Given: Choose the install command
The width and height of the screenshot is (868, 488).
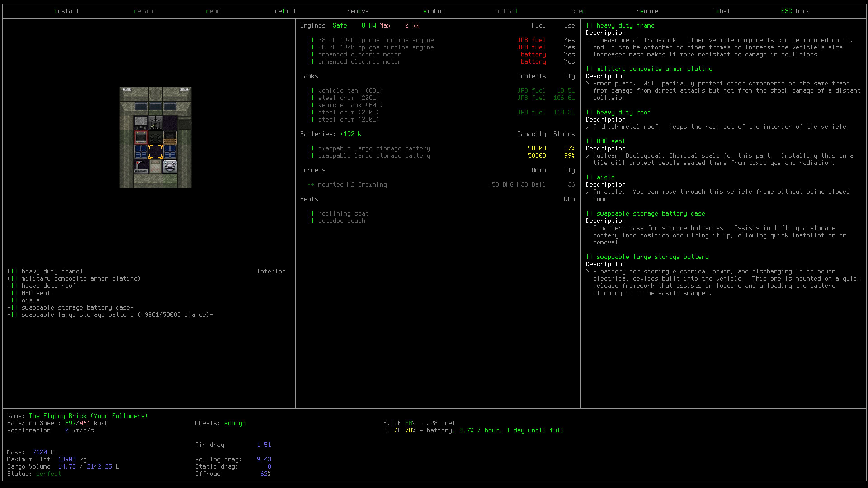Looking at the screenshot, I should point(67,11).
